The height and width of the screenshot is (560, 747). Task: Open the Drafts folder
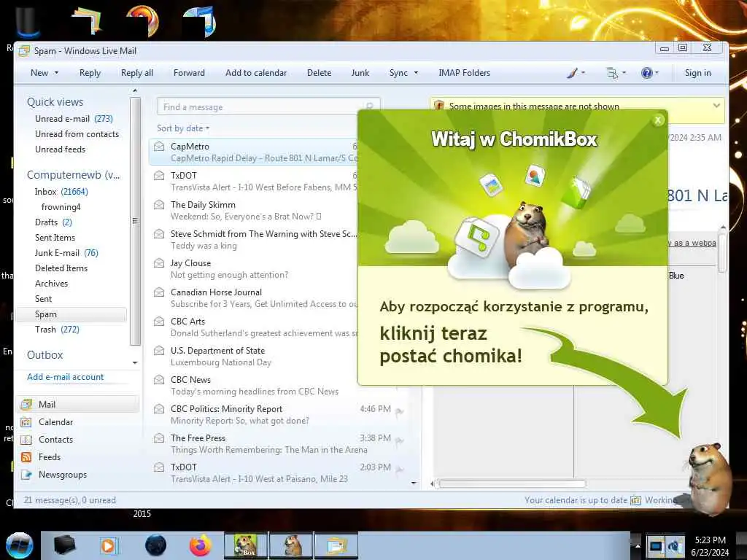53,222
